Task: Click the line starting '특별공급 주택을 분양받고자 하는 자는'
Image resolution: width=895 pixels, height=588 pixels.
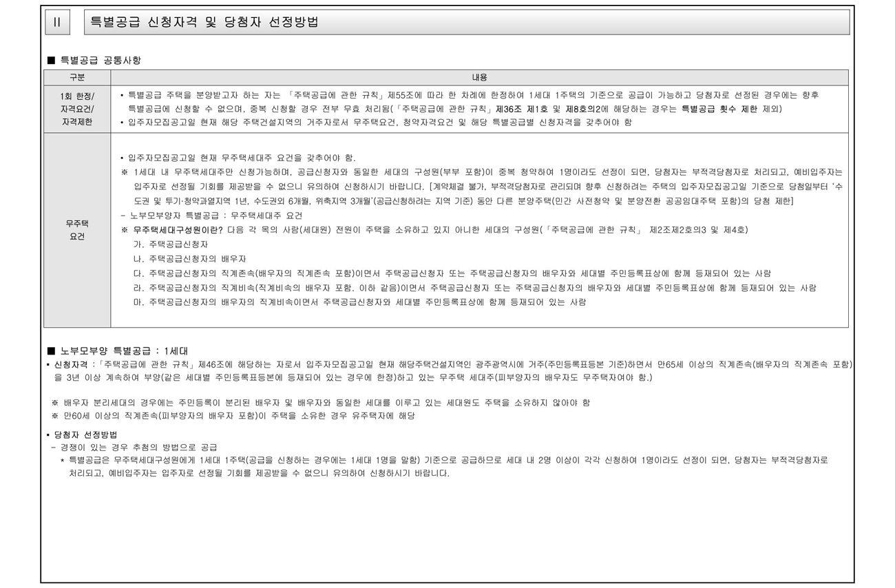Action: pos(470,95)
